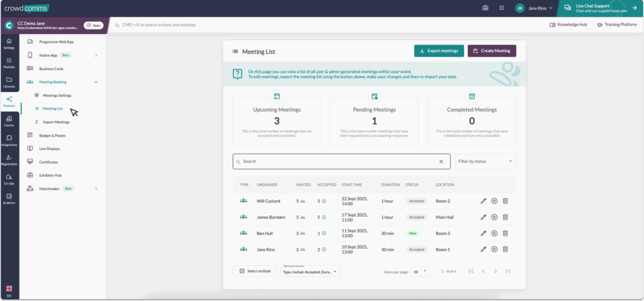Expand the Jane Rinn user menu
Screen dimensions: 644x301
point(534,8)
